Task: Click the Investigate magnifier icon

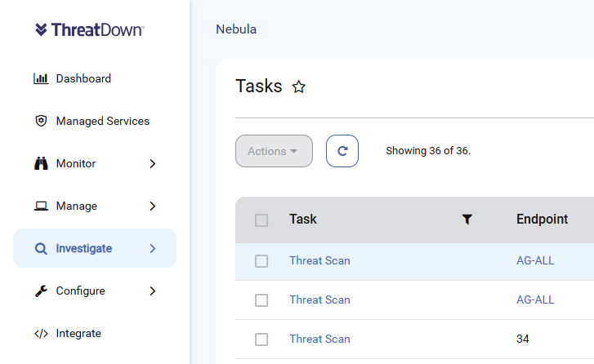Action: coord(41,249)
